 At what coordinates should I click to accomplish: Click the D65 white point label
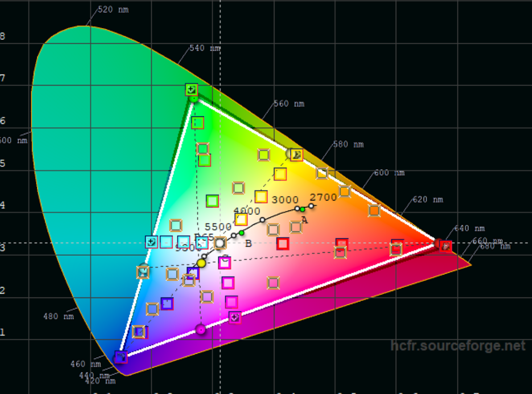[x=204, y=236]
